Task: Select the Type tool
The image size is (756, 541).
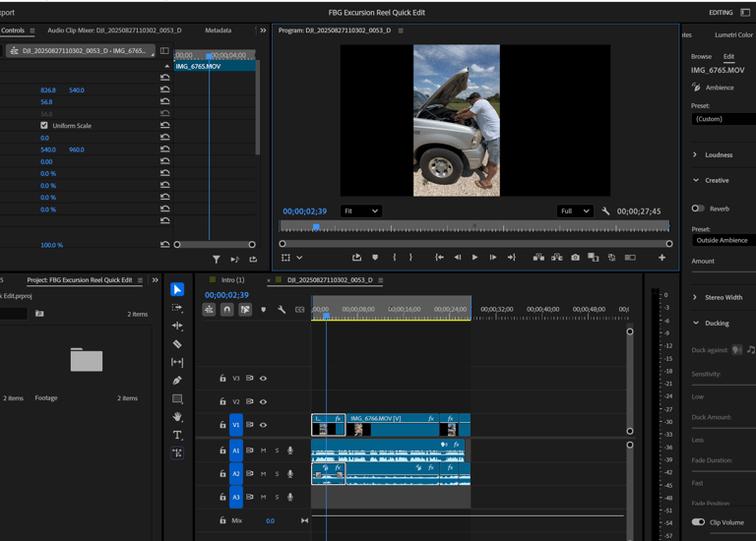Action: [177, 435]
